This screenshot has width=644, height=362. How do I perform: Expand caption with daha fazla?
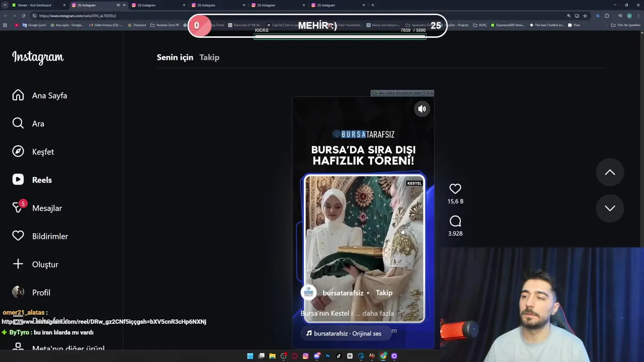(377, 313)
